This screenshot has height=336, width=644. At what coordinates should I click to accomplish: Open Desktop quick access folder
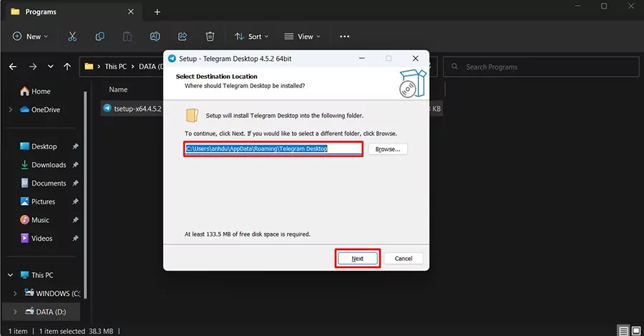pyautogui.click(x=39, y=146)
